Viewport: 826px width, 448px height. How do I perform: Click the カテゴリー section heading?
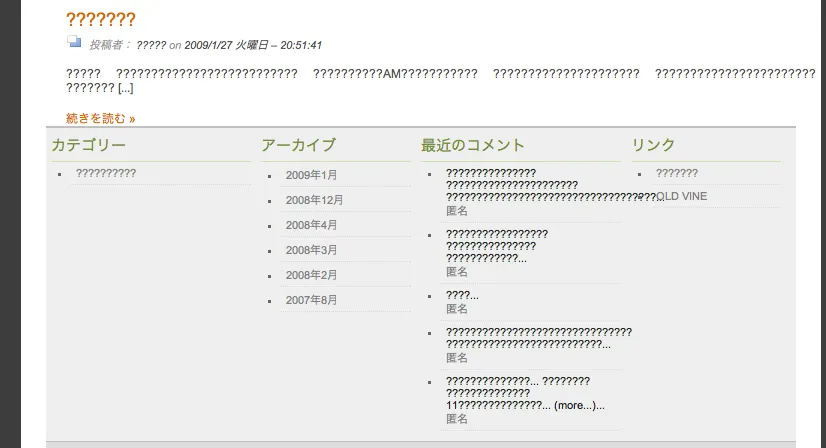click(x=89, y=145)
